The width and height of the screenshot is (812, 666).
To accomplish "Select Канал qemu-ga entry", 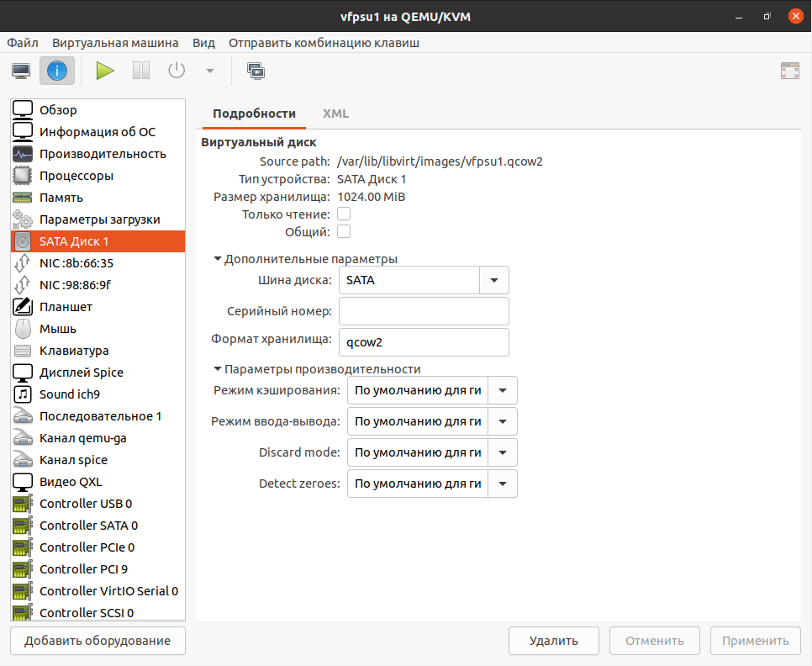I will tap(98, 438).
